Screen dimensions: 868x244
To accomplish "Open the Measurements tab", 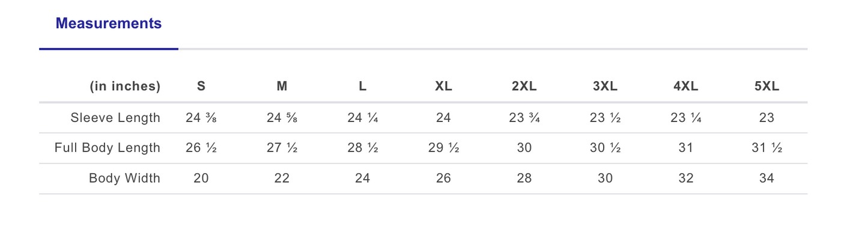I will [109, 24].
